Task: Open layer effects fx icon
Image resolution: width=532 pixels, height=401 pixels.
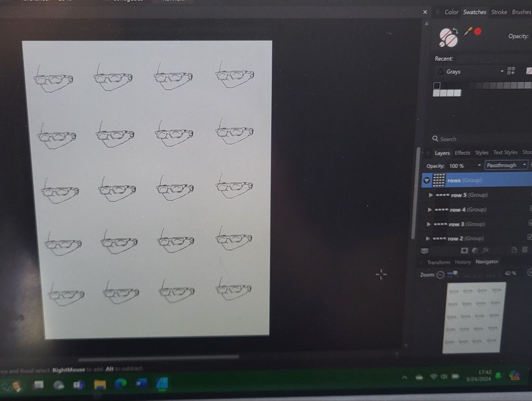Action: point(486,251)
